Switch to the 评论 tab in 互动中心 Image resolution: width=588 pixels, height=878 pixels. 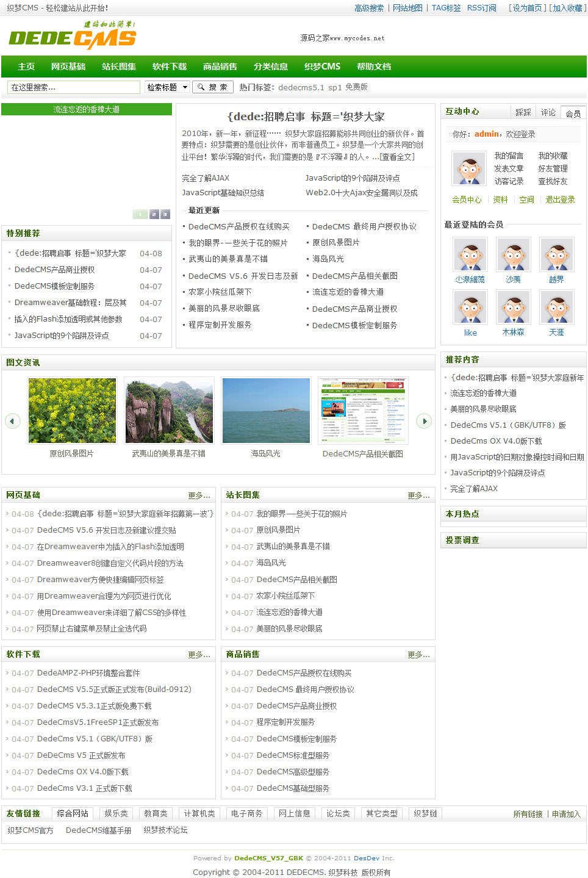[548, 112]
